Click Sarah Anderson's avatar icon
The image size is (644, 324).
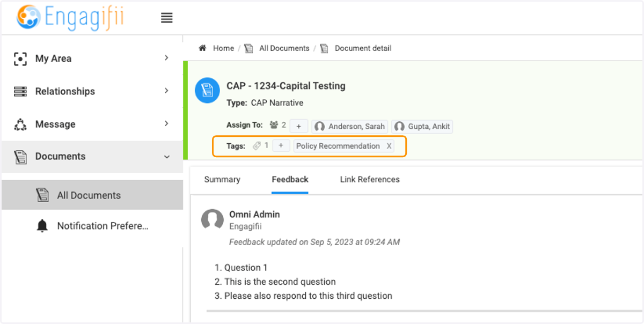(x=319, y=127)
